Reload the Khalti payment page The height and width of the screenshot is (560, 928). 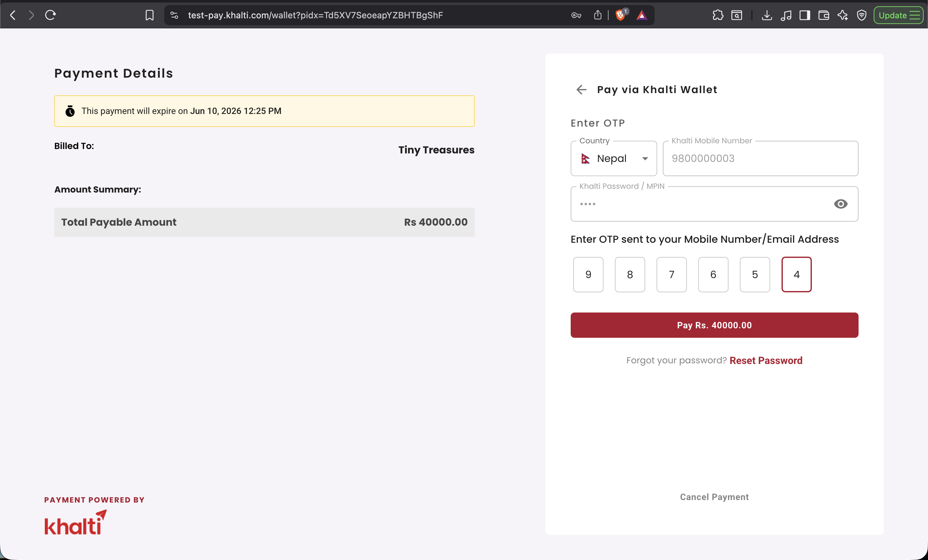tap(51, 15)
